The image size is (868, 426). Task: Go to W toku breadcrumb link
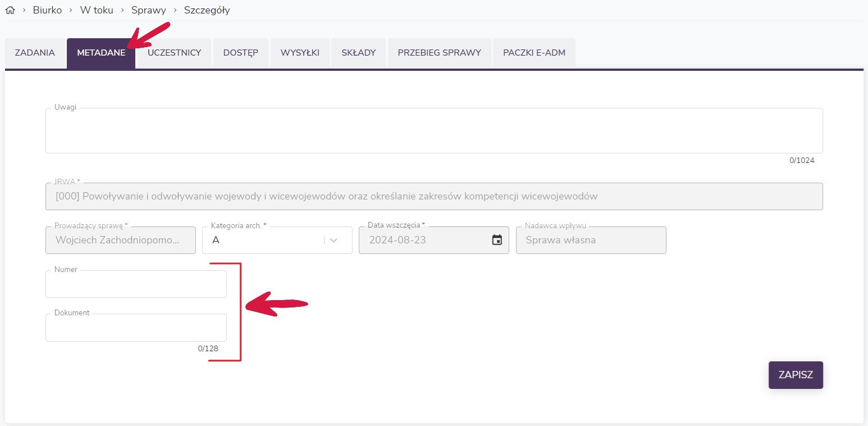[97, 10]
